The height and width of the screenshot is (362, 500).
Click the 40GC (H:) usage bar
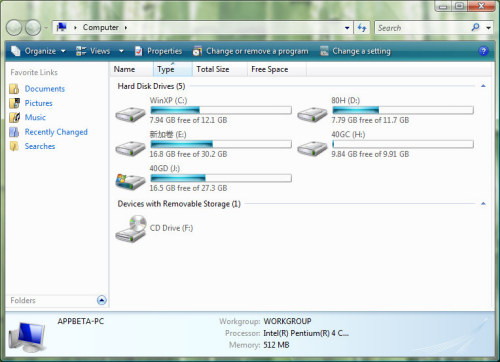click(403, 144)
